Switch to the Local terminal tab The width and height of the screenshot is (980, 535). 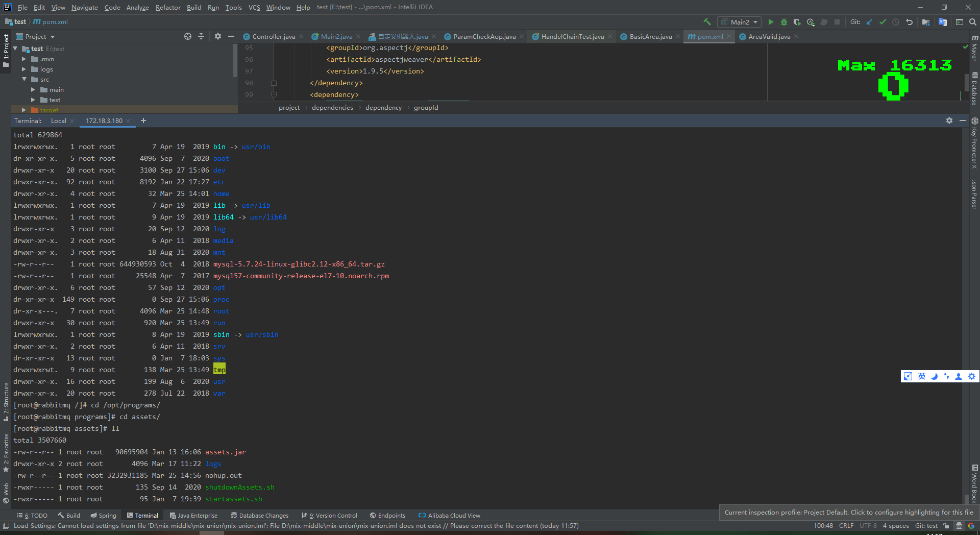click(x=58, y=121)
